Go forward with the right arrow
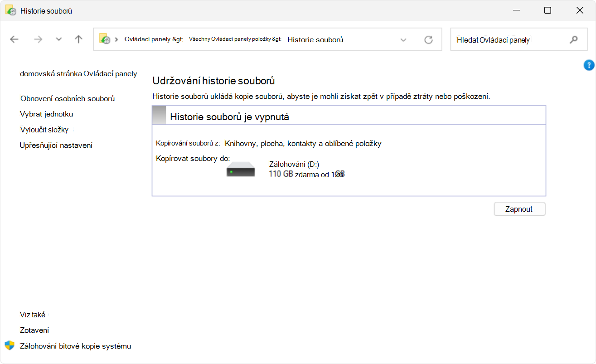 pyautogui.click(x=38, y=39)
